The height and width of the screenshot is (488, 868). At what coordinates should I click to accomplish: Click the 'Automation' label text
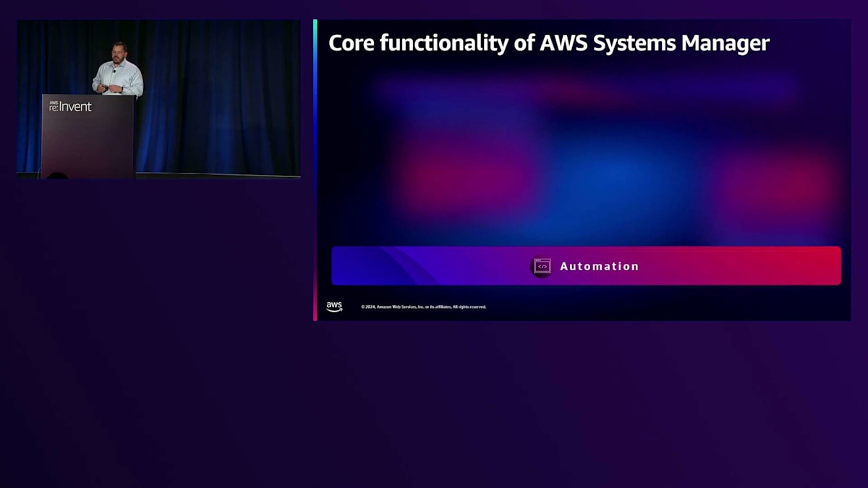600,266
